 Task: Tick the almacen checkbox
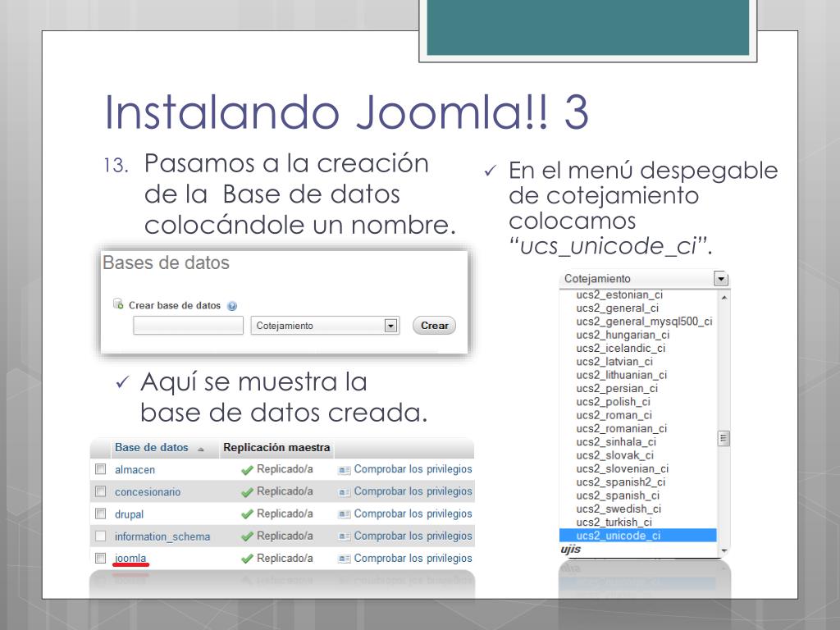tap(100, 468)
